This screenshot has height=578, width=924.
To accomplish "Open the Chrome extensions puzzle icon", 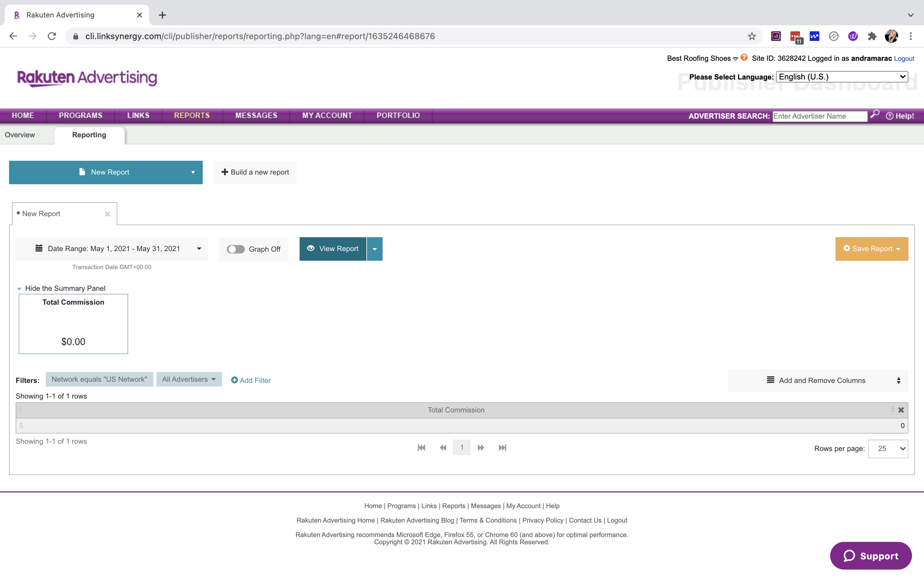I will tap(872, 36).
